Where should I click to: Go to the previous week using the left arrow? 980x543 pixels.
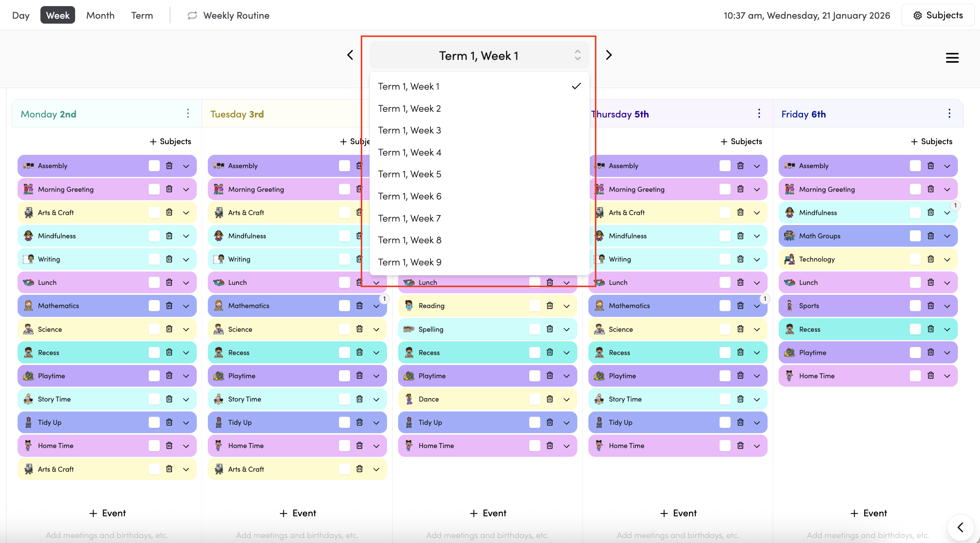click(350, 55)
